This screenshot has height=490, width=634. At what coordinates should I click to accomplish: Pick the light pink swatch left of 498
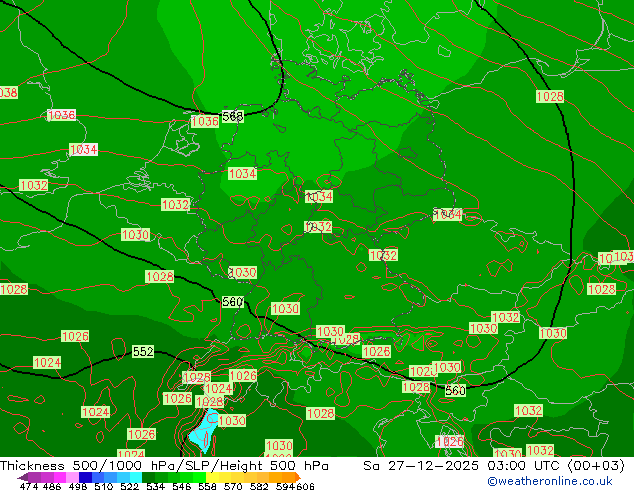(x=72, y=477)
